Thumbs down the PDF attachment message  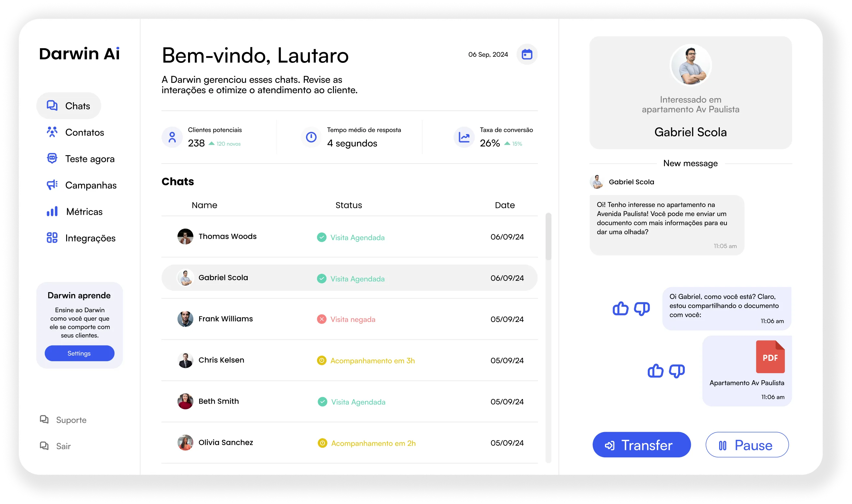(x=677, y=371)
